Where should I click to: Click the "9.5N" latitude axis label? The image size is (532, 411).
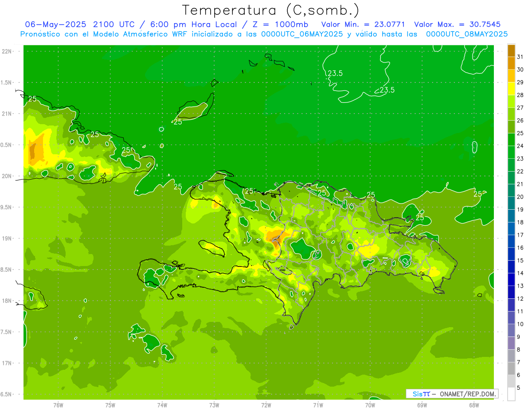coord(6,207)
